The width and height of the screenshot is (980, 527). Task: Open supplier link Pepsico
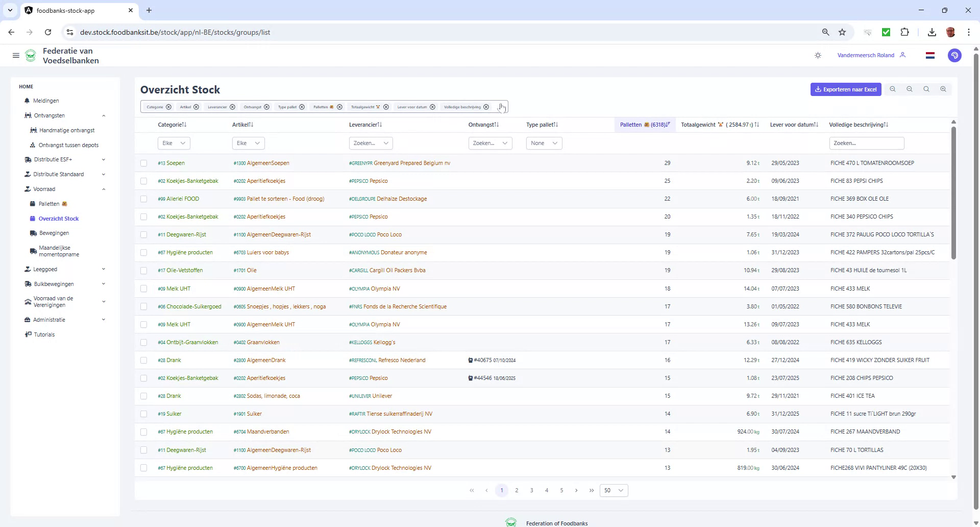click(368, 181)
